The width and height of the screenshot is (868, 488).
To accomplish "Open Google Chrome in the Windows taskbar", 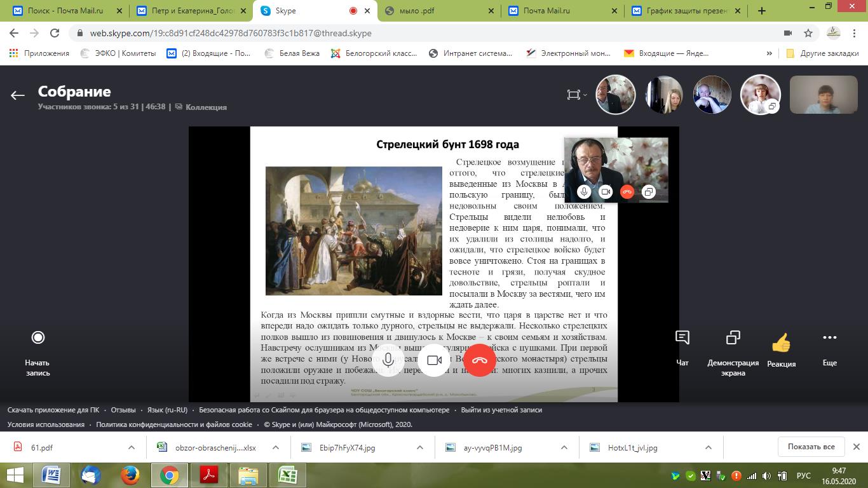I will coord(169,475).
